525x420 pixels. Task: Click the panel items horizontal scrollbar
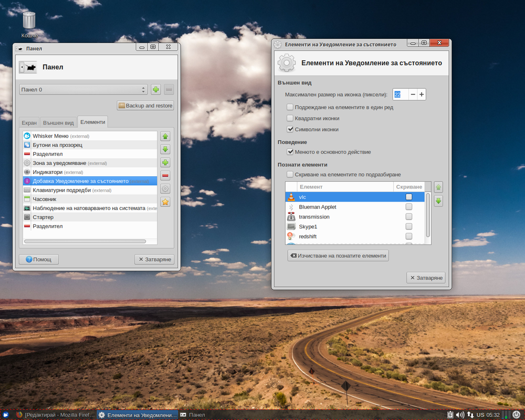[x=85, y=241]
